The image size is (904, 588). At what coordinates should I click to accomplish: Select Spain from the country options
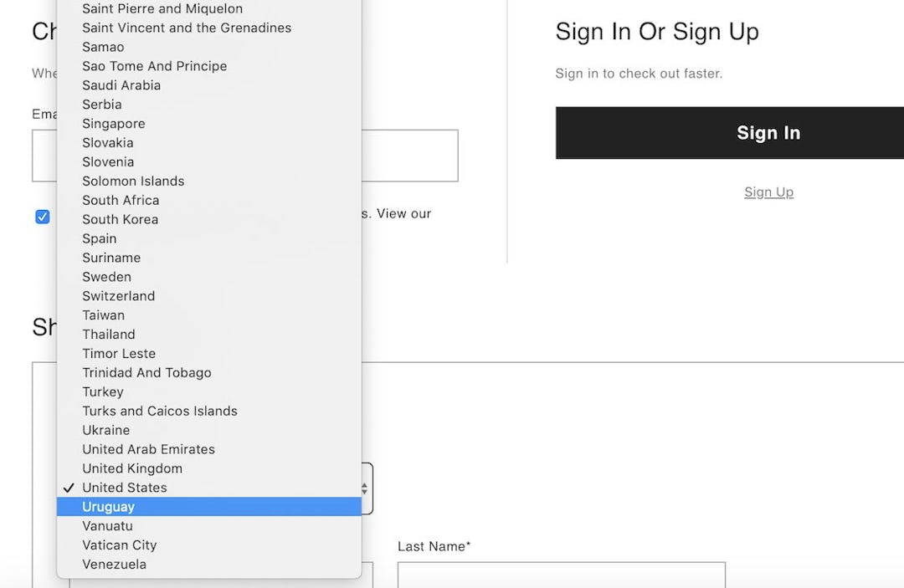[x=99, y=238]
